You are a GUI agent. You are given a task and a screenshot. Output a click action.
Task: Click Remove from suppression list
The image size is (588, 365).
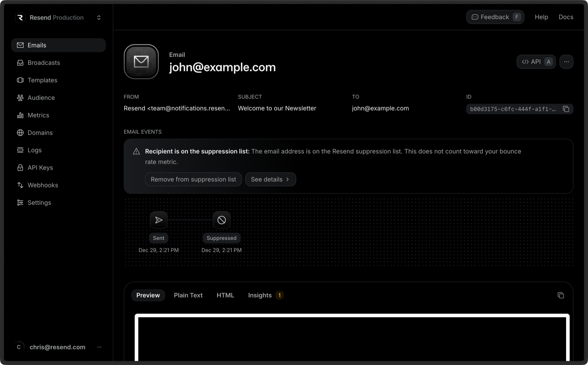click(x=193, y=179)
